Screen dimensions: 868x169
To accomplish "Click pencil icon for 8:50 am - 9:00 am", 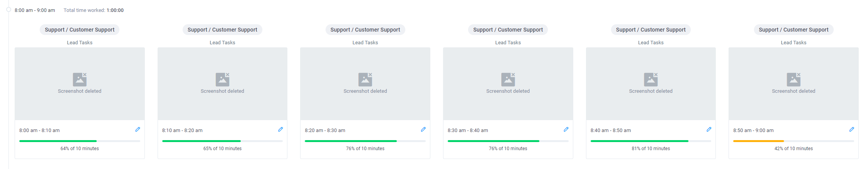I will point(851,130).
